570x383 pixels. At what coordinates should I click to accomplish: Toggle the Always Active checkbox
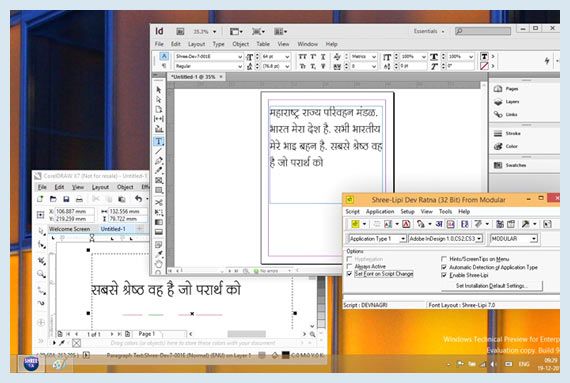tap(349, 266)
